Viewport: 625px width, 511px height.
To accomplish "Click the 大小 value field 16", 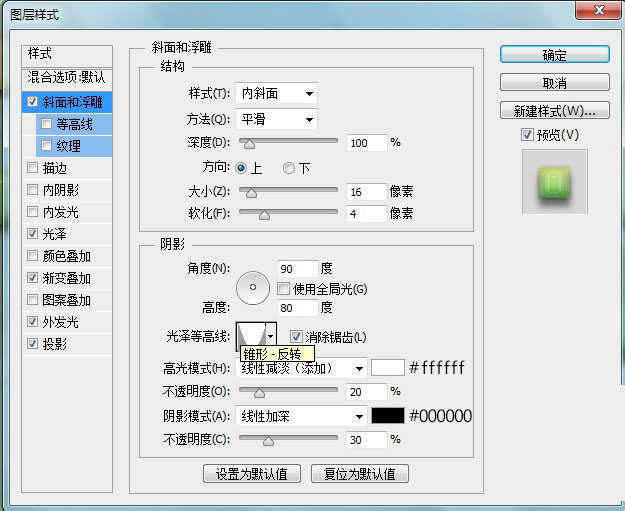I will (367, 192).
